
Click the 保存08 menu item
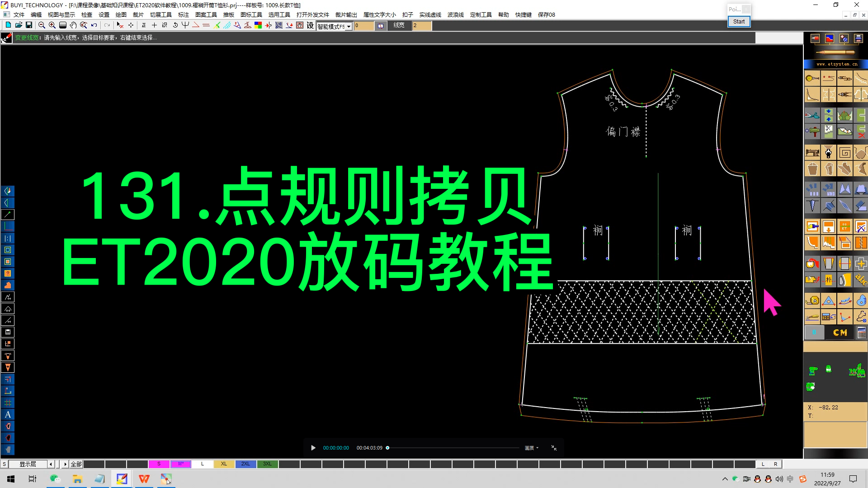click(x=547, y=15)
